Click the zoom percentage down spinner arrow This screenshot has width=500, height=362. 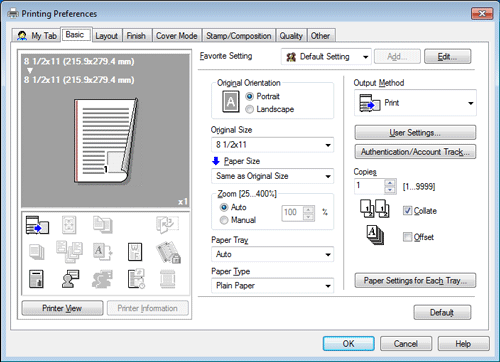[309, 217]
